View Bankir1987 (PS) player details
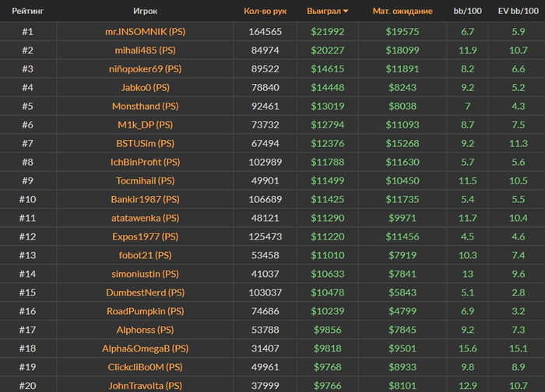The height and width of the screenshot is (392, 545). pyautogui.click(x=146, y=199)
